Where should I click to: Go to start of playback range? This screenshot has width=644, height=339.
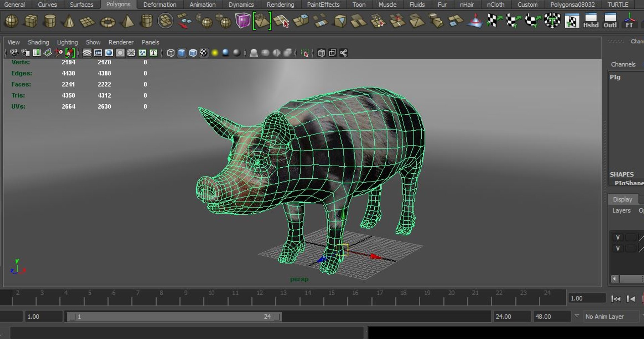point(615,298)
